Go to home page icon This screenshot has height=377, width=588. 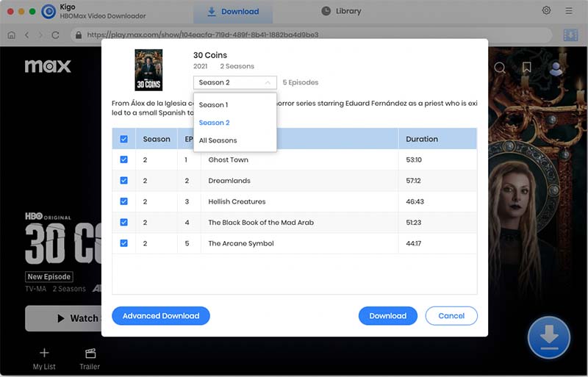coord(12,35)
